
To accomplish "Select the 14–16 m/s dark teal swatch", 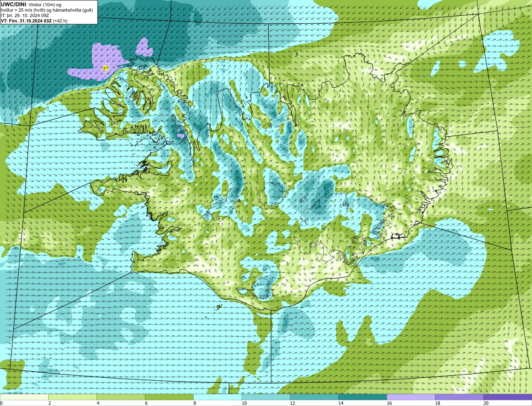I will 363,397.
